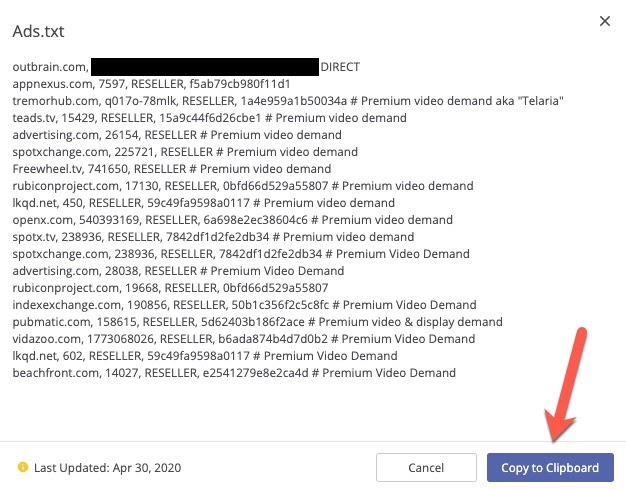Click the Copy to Clipboard button
626x490 pixels.
tap(550, 467)
